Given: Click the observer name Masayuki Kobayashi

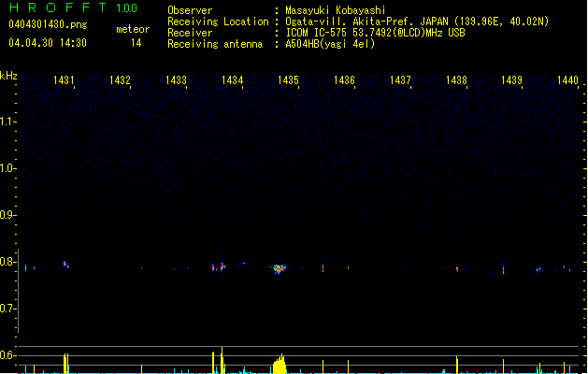Looking at the screenshot, I should click(336, 10).
